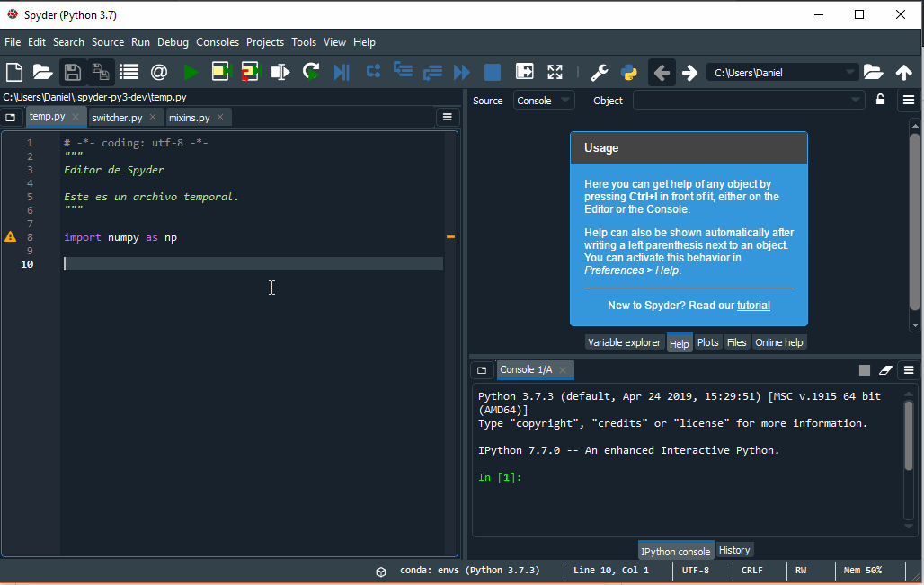Change to parent directory up arrow

click(x=904, y=73)
